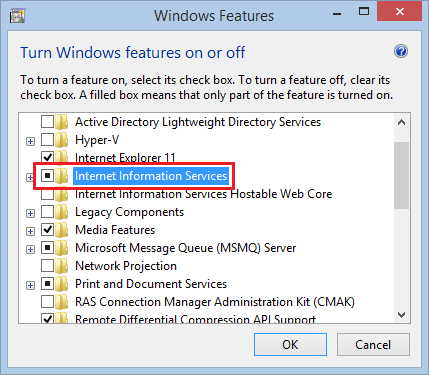Click the features list scrollbar thumb
Image resolution: width=429 pixels, height=375 pixels.
click(x=402, y=176)
